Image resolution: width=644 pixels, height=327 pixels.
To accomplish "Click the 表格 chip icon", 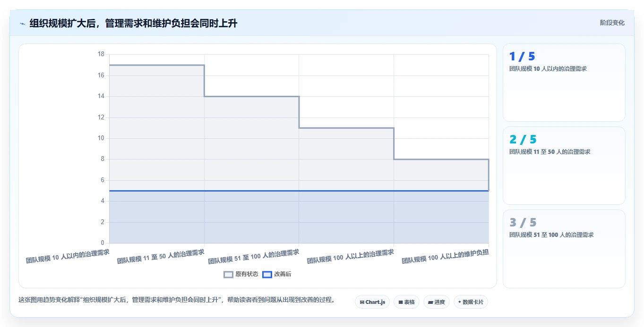I will pyautogui.click(x=401, y=302).
